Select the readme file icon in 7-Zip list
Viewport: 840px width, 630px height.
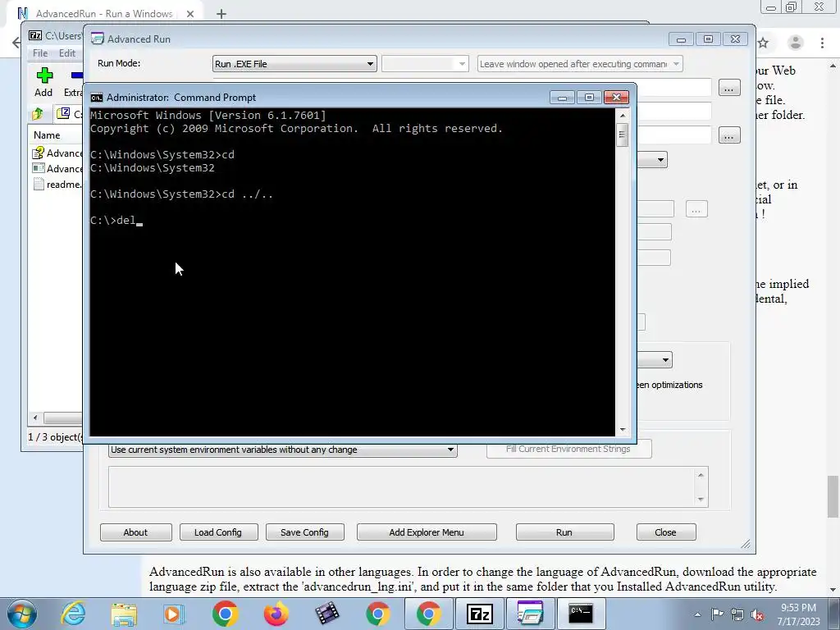[38, 185]
